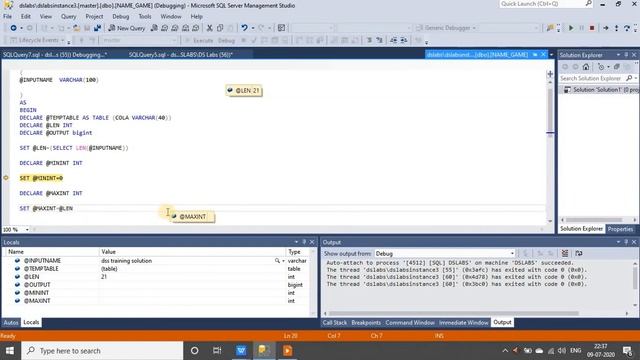Click the Break All pause icon
Screen dimensions: 640x360
pos(582,28)
